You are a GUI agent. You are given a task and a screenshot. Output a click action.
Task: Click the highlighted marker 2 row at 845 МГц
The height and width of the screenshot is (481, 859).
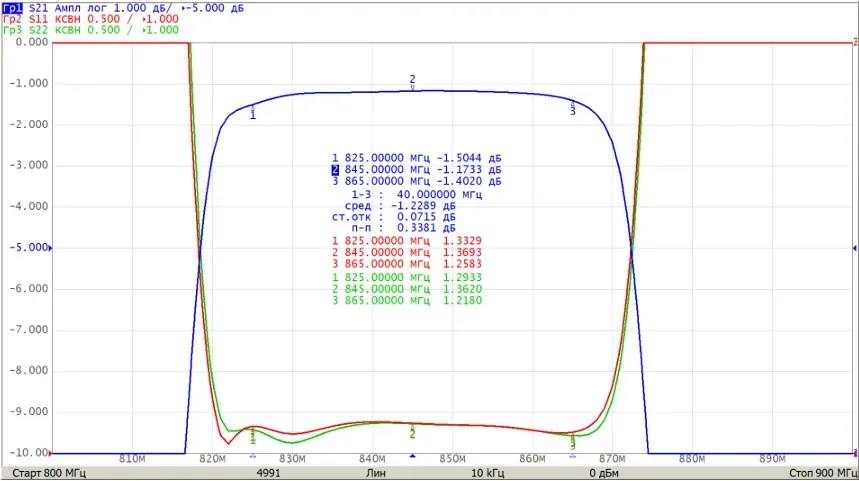[x=416, y=170]
